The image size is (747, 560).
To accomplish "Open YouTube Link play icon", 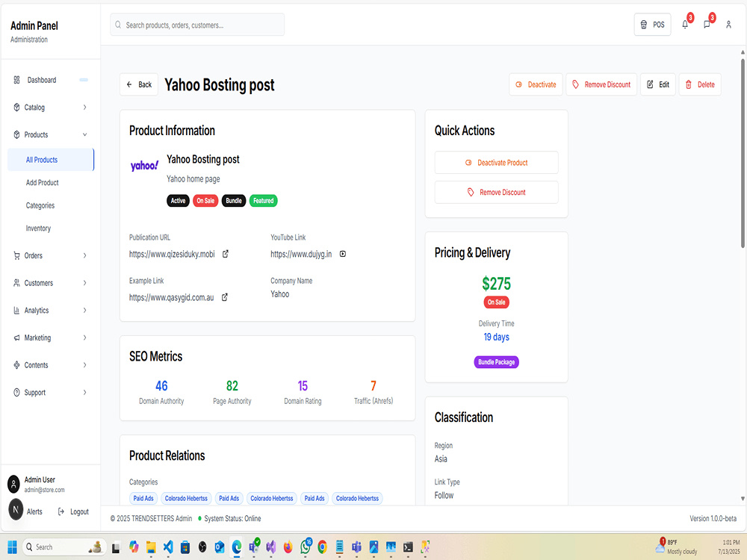I will point(343,255).
